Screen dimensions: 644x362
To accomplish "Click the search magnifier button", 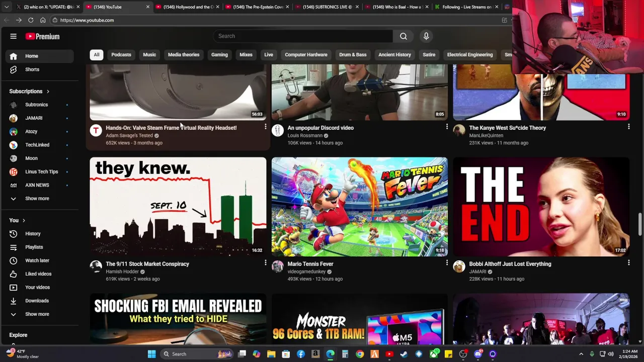I will [403, 36].
